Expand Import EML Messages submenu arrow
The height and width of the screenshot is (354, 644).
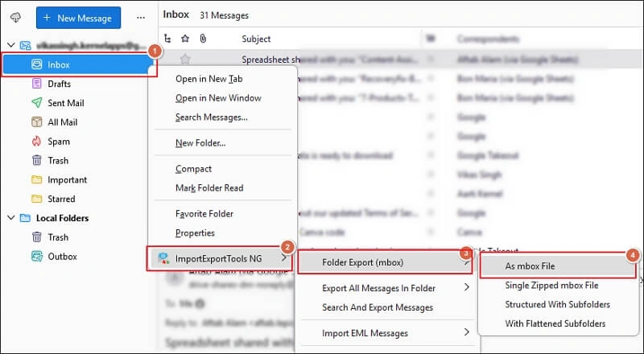(467, 331)
